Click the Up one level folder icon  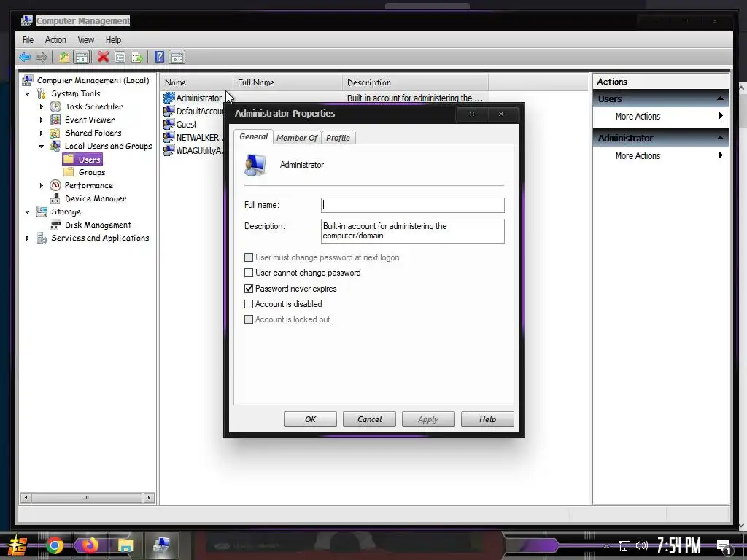[63, 58]
